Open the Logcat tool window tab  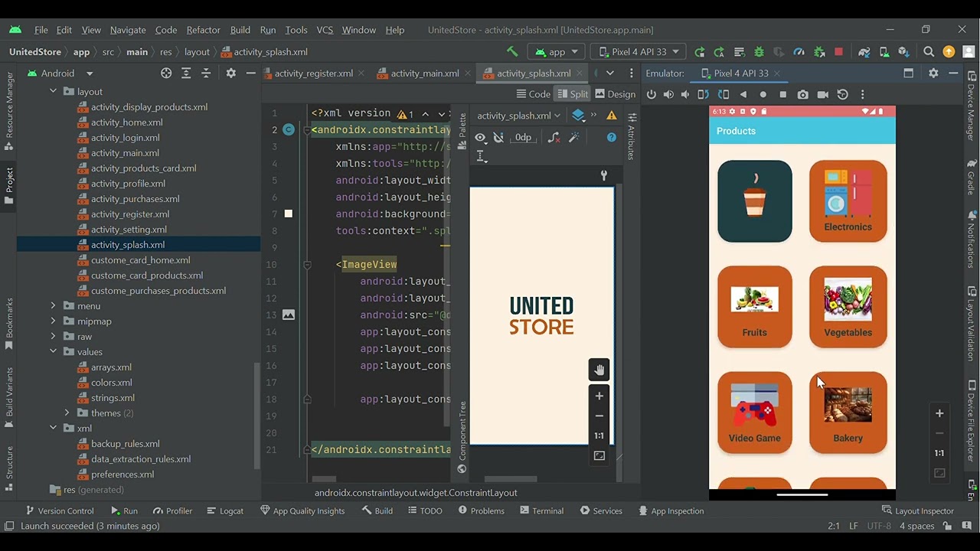tap(224, 511)
